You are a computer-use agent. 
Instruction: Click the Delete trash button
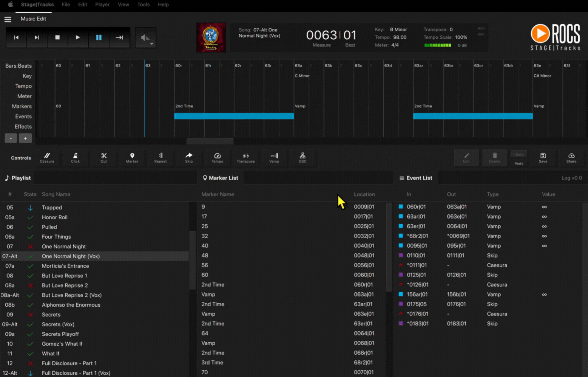point(495,158)
